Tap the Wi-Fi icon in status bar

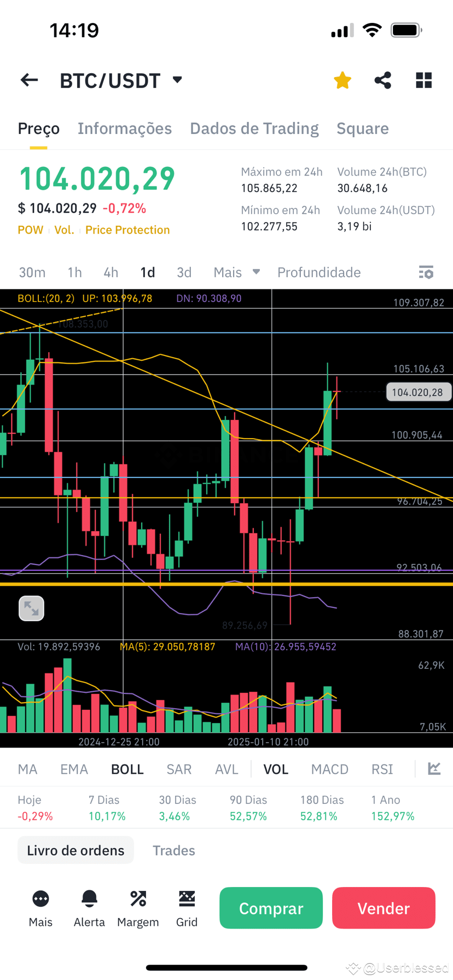click(x=372, y=30)
